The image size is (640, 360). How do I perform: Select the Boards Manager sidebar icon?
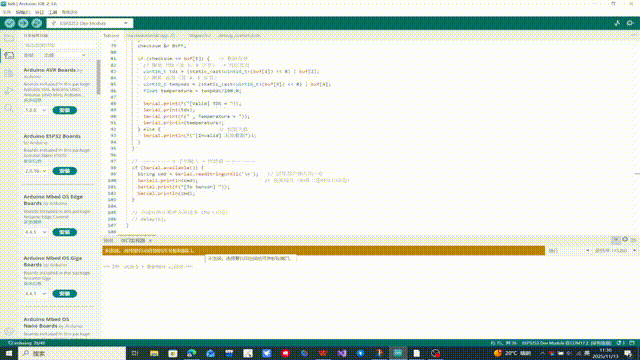[x=9, y=56]
